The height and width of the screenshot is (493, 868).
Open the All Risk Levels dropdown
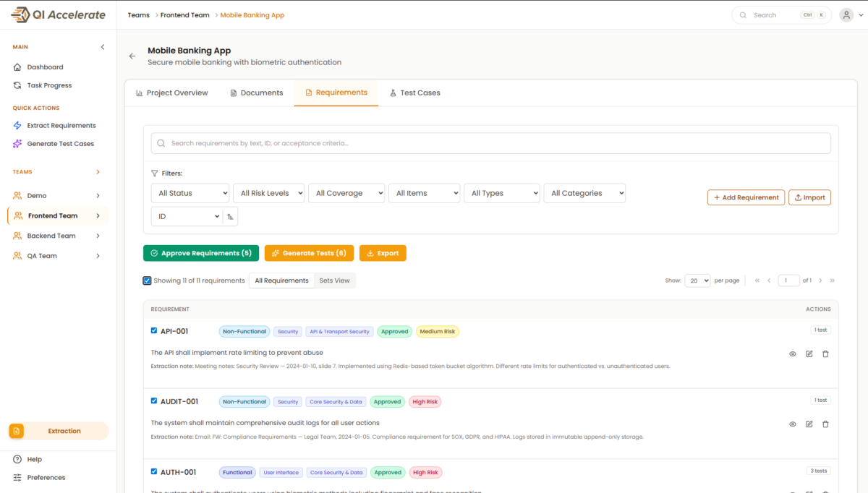click(x=268, y=194)
